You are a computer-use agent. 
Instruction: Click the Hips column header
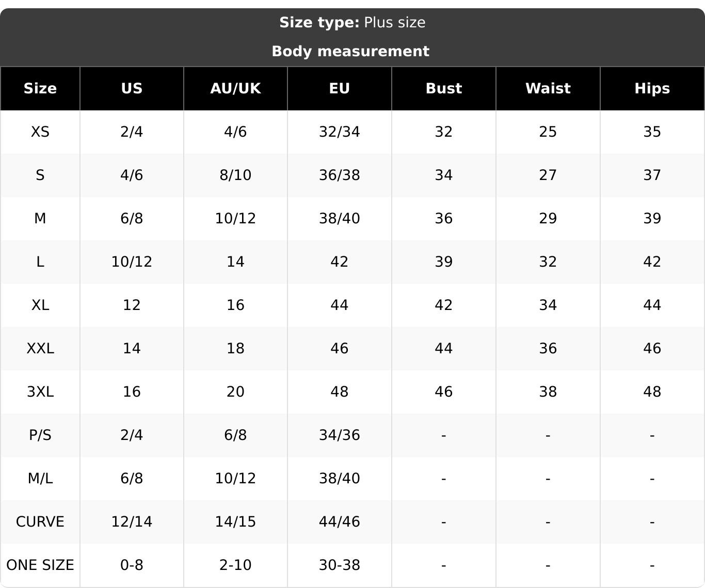click(652, 88)
